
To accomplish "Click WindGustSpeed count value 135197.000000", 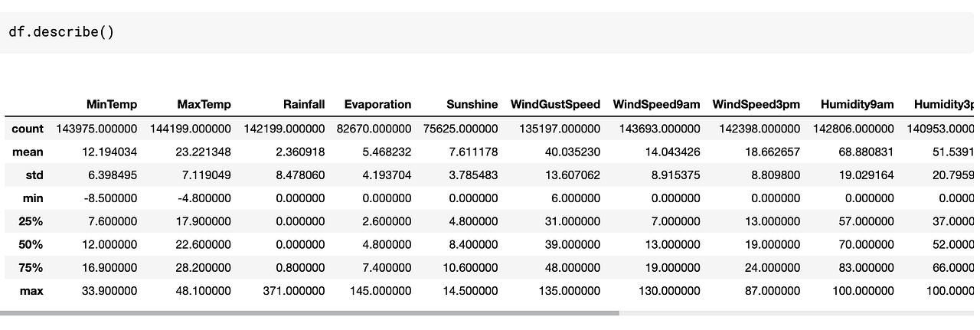I will click(560, 129).
